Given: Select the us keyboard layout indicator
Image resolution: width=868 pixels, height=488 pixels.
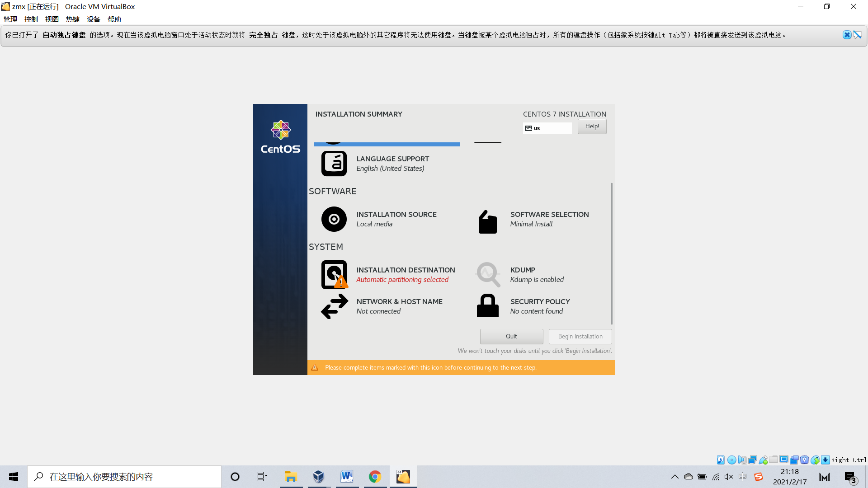Looking at the screenshot, I should tap(547, 128).
